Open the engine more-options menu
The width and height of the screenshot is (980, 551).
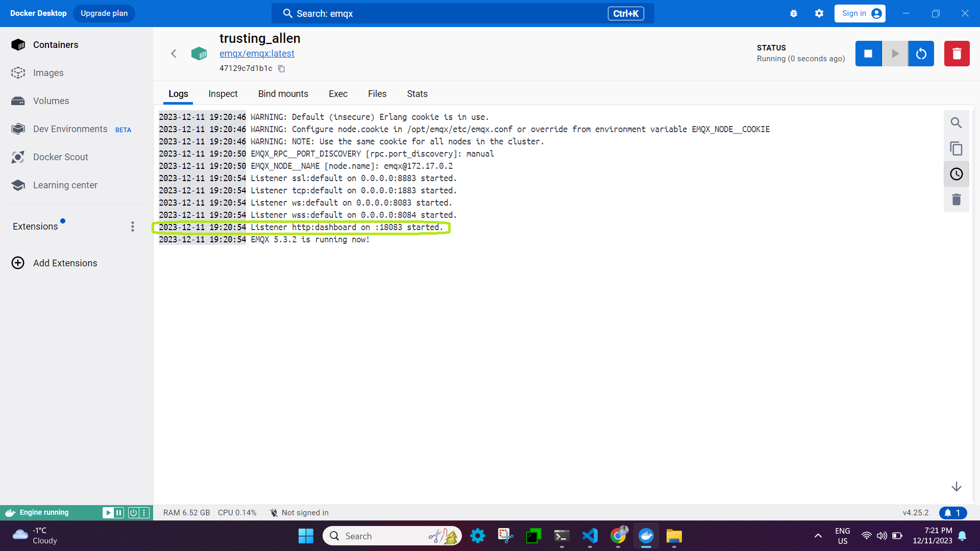(x=144, y=513)
